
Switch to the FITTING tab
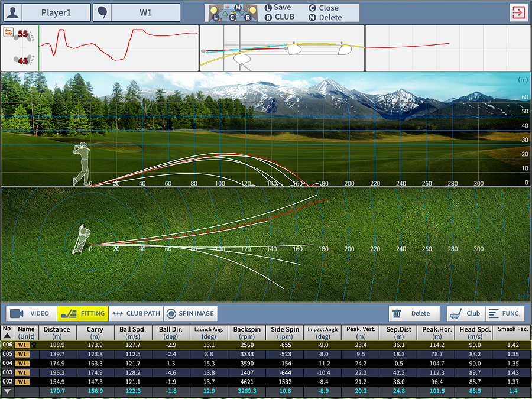pos(83,313)
